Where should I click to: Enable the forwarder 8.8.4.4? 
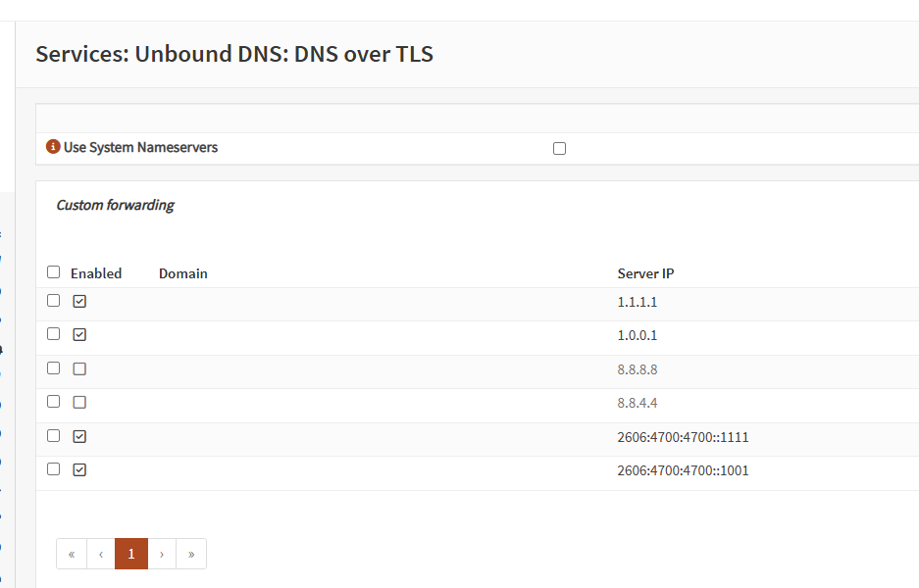point(79,403)
